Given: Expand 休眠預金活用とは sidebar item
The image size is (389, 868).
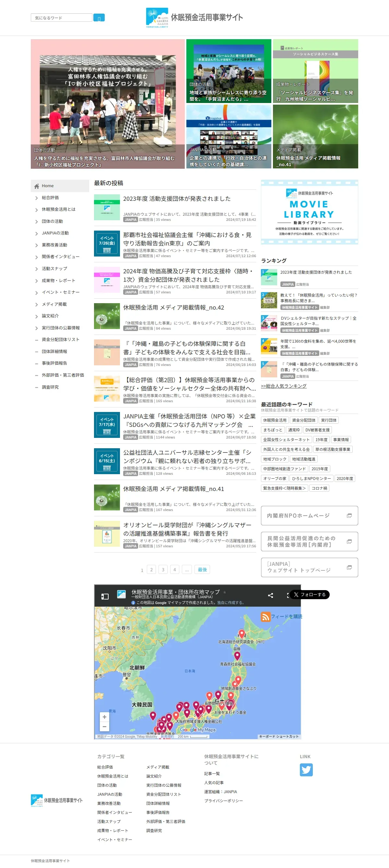Looking at the screenshot, I should click(x=36, y=210).
